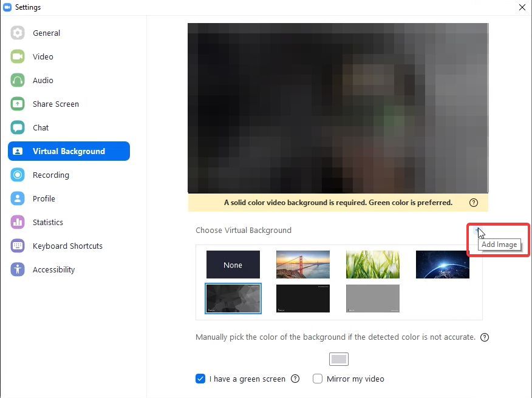Uncheck I have a green screen

[x=200, y=379]
